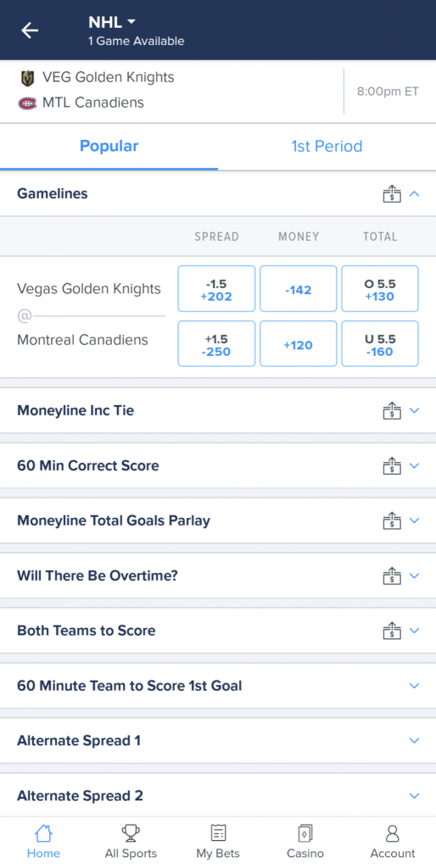Tap cash icon beside Moneyline Inc Tie

(x=392, y=411)
